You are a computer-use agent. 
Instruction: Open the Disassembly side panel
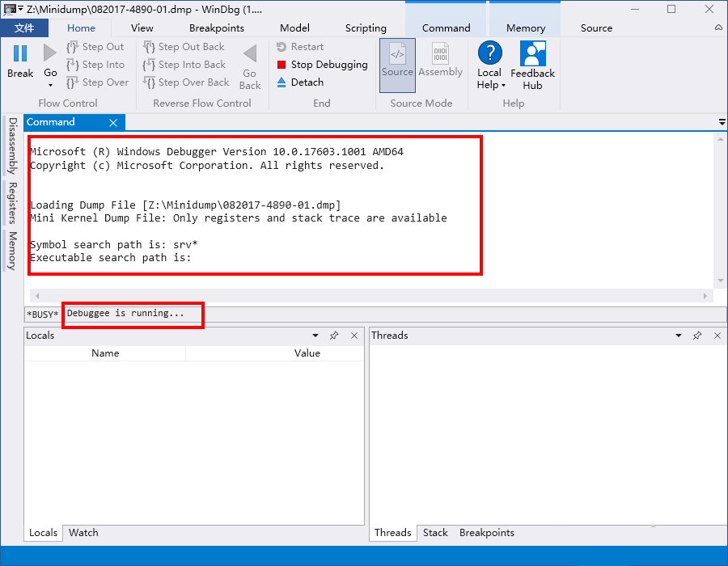click(x=12, y=146)
